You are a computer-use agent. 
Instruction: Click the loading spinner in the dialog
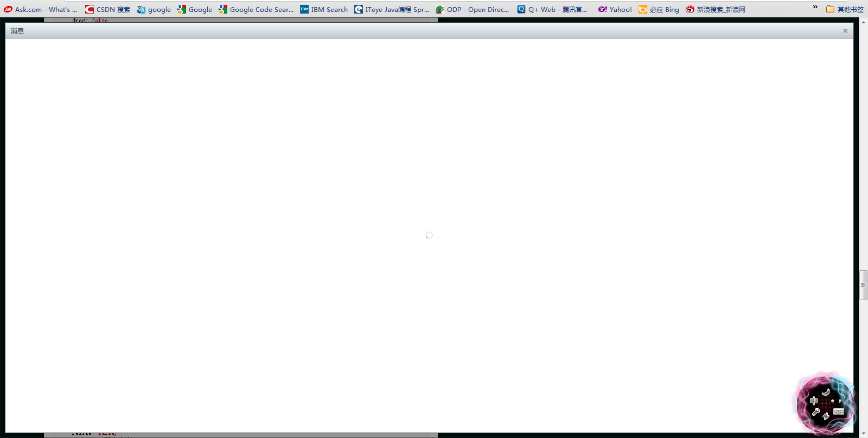click(429, 235)
